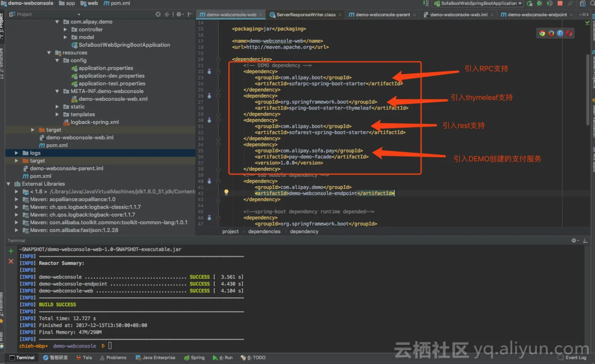Collapse the com.alipay.demo package
595x364 pixels.
point(57,22)
